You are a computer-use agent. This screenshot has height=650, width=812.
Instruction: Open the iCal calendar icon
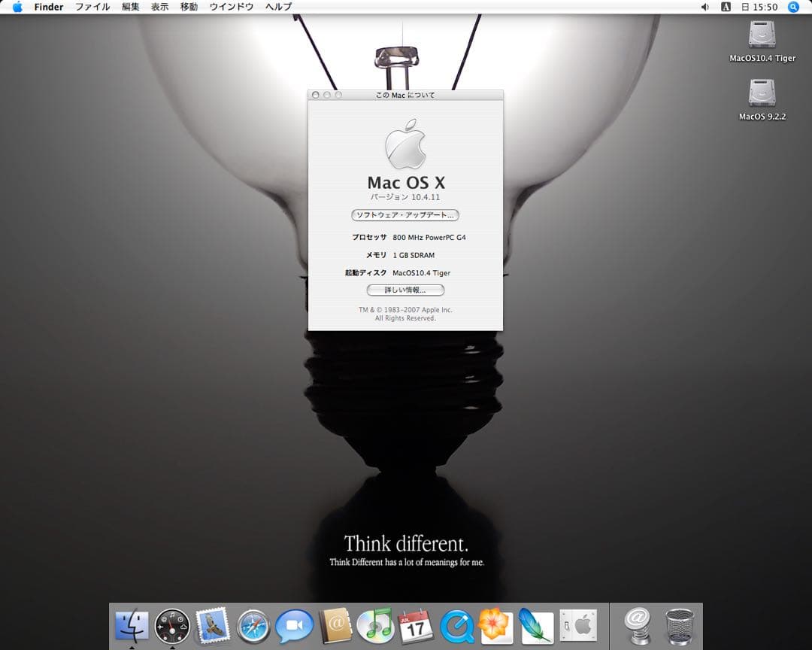pos(416,627)
